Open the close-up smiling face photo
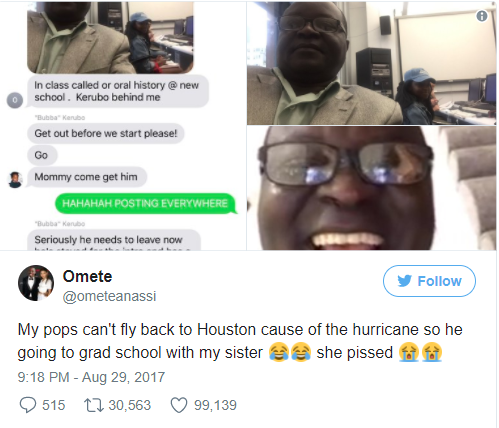The width and height of the screenshot is (499, 428). click(x=371, y=188)
